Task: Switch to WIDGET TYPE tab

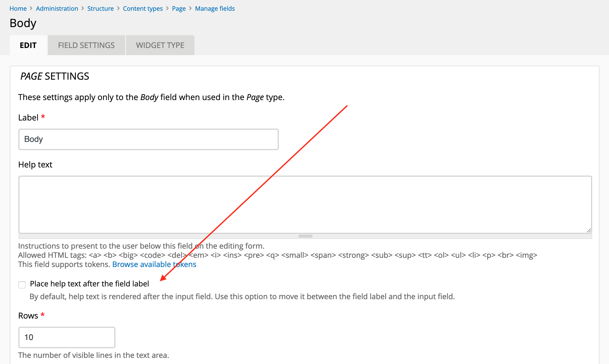Action: click(x=160, y=45)
